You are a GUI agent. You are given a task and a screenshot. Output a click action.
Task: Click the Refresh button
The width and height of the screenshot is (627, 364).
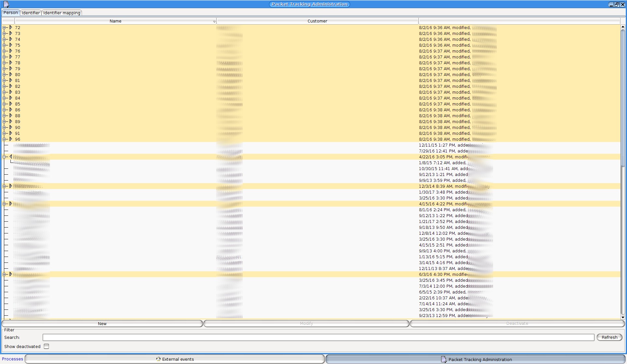pos(609,337)
